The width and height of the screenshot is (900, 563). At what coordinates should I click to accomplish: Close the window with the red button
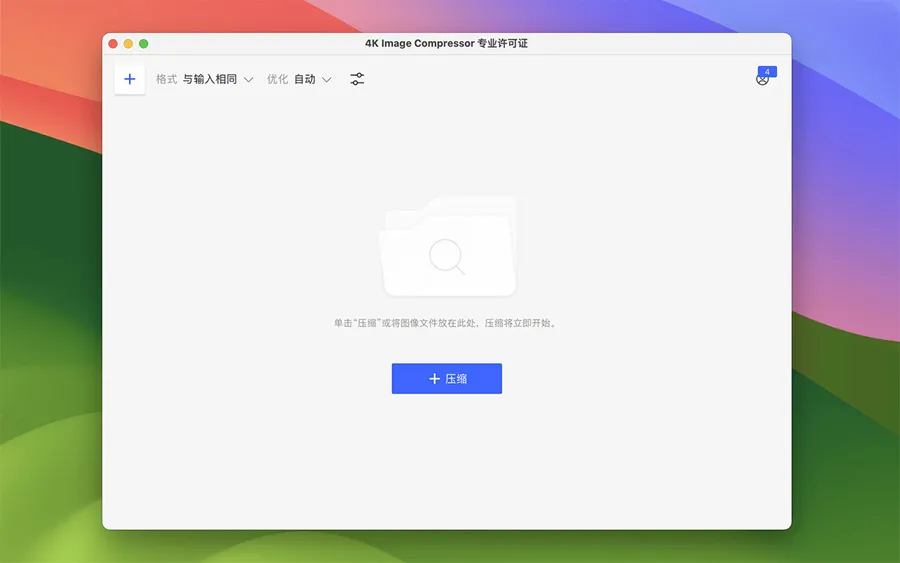tap(113, 44)
